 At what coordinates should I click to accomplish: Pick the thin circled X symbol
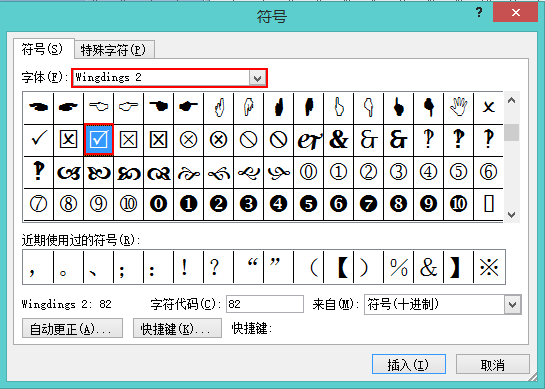(x=188, y=140)
